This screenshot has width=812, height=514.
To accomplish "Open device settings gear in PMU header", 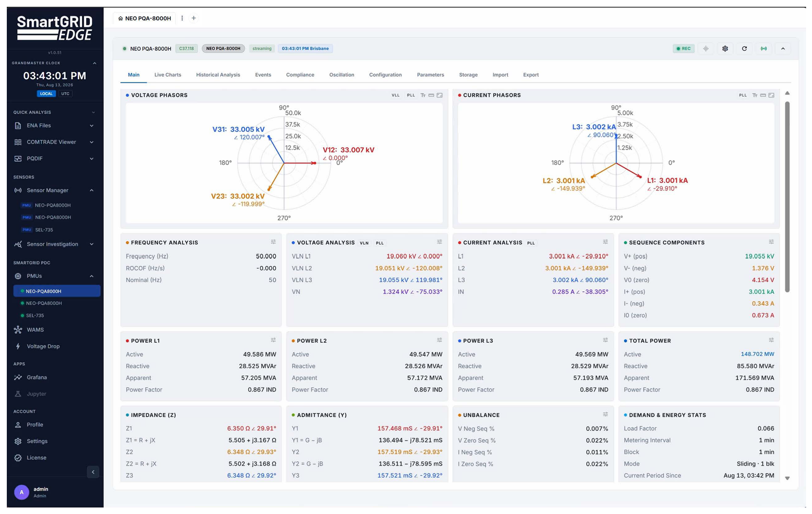I will [725, 48].
